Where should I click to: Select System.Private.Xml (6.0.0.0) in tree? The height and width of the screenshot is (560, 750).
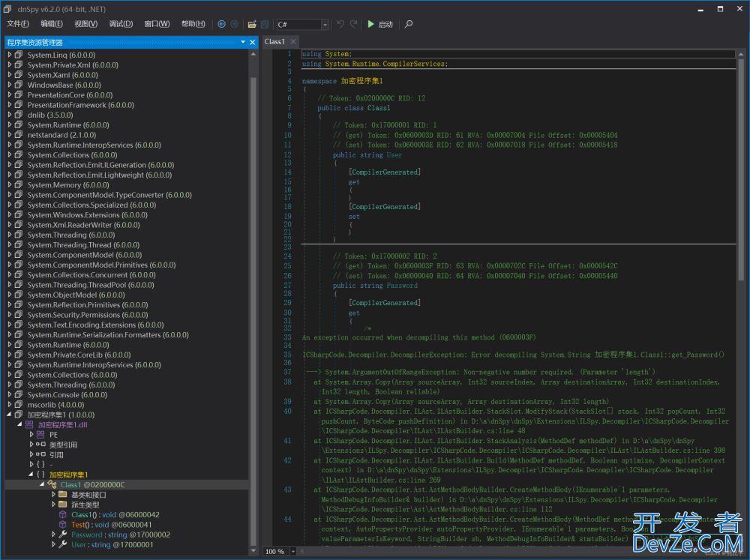73,65
